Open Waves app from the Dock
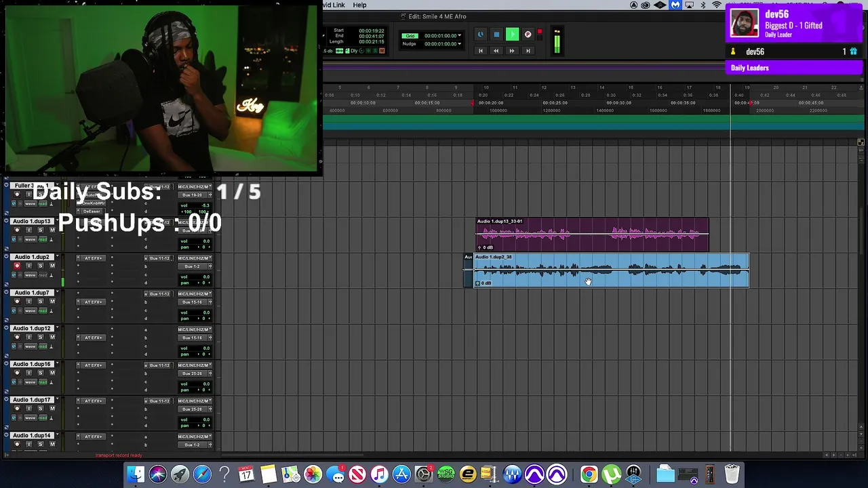Image resolution: width=868 pixels, height=488 pixels. 512,474
